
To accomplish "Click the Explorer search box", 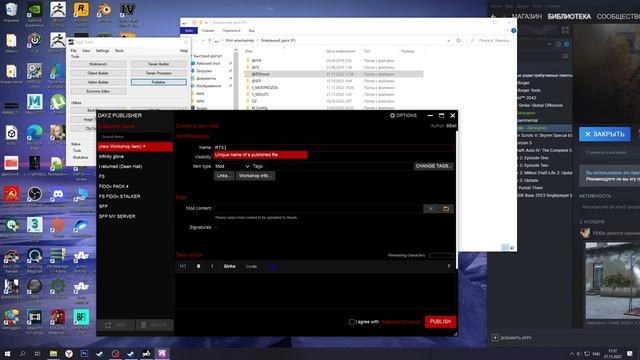I will (x=491, y=40).
